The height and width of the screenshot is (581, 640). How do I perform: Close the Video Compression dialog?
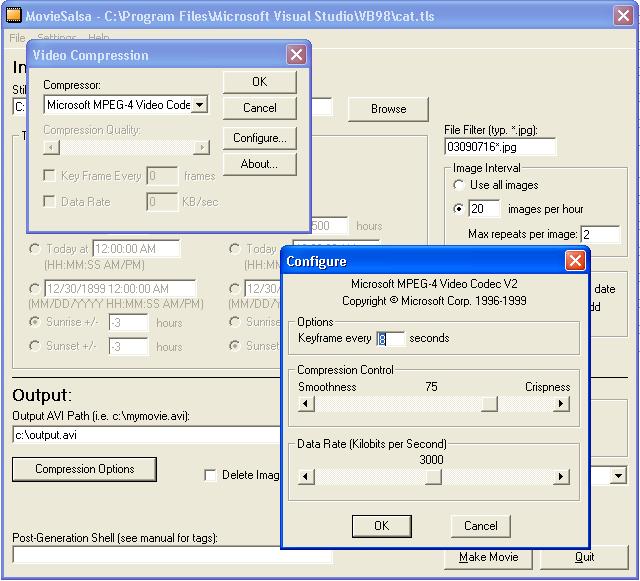(296, 55)
